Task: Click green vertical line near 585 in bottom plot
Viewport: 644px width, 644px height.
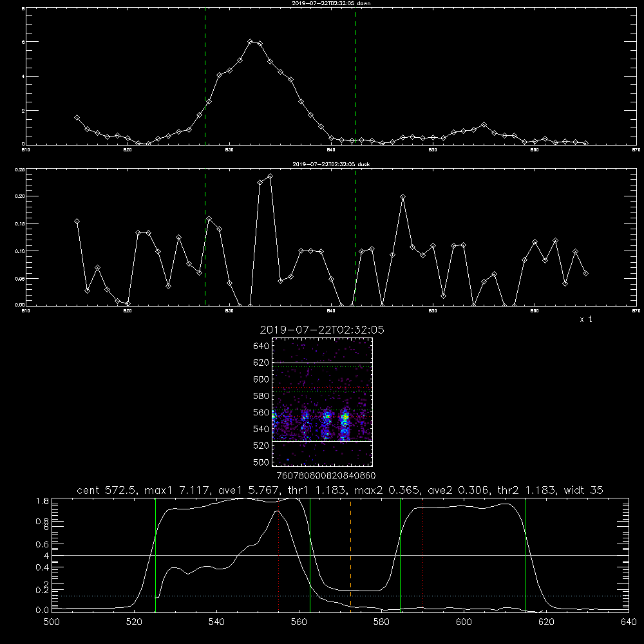Action: tap(400, 554)
